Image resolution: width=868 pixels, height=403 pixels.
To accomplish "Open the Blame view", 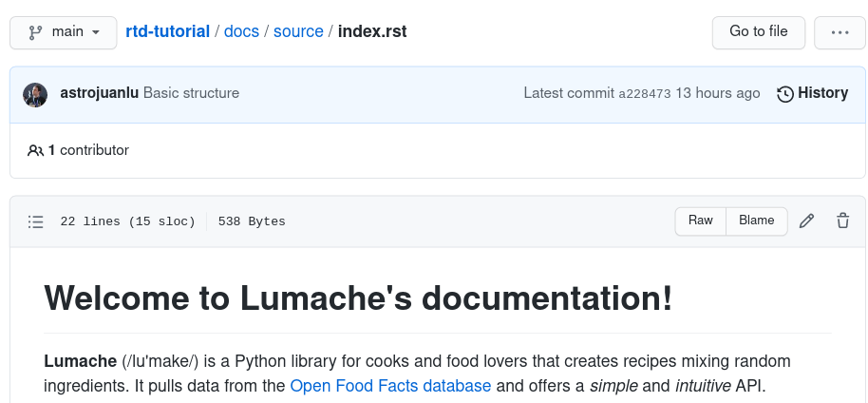I will [x=756, y=221].
